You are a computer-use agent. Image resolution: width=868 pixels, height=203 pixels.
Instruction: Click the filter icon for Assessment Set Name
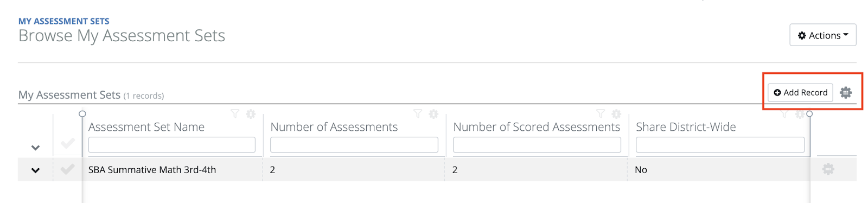pos(235,114)
